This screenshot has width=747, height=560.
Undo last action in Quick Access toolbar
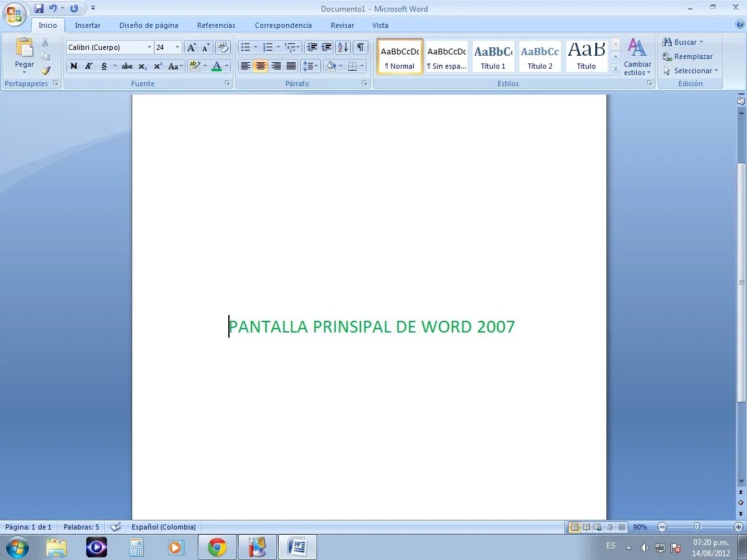53,8
